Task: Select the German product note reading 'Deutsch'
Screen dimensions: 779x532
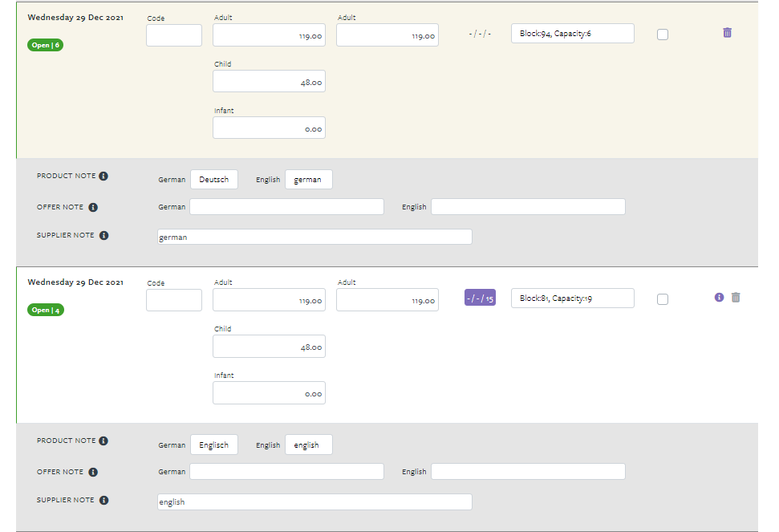Action: [213, 178]
